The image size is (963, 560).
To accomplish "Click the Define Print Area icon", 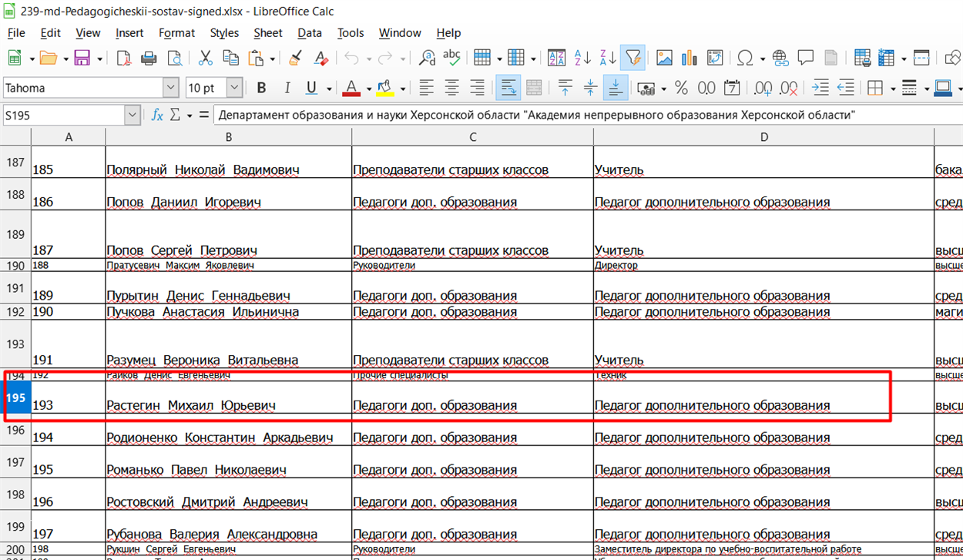I will 862,58.
